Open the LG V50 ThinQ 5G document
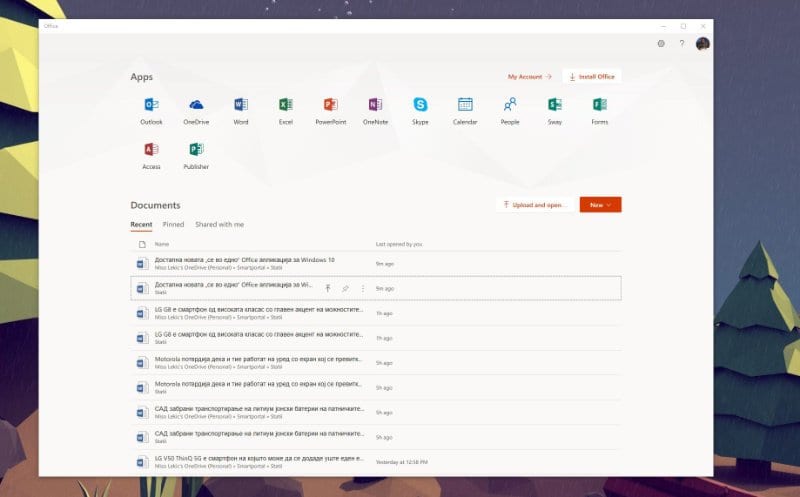This screenshot has width=800, height=497. click(x=376, y=462)
